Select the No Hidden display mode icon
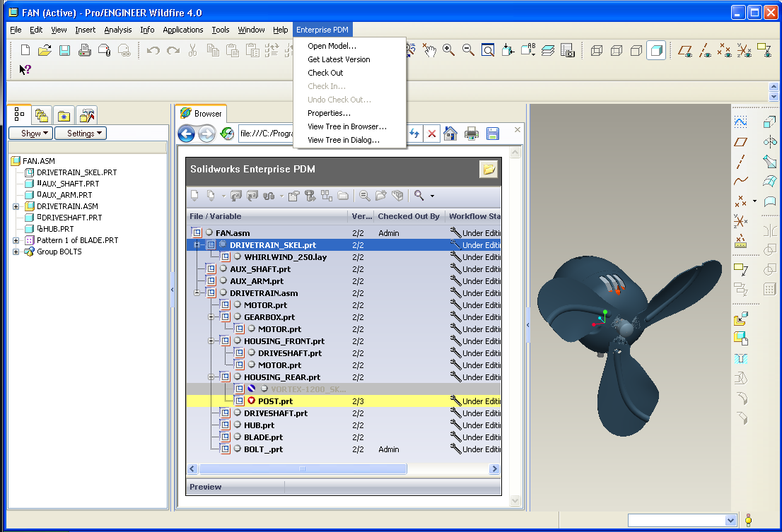 [x=636, y=50]
